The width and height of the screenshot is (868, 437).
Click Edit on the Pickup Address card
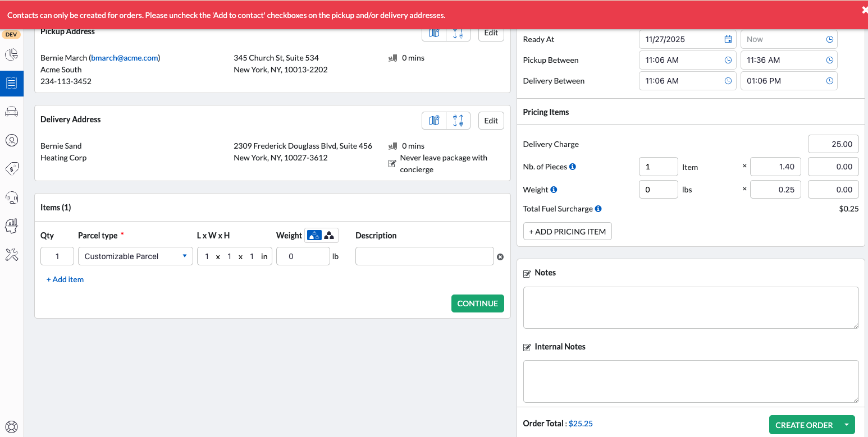[x=491, y=33]
